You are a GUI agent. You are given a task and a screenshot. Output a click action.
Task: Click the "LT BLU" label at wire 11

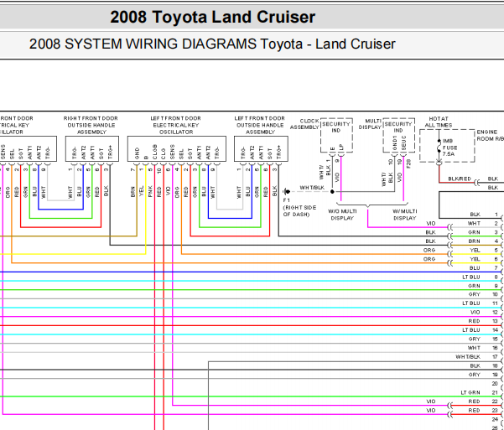471,303
